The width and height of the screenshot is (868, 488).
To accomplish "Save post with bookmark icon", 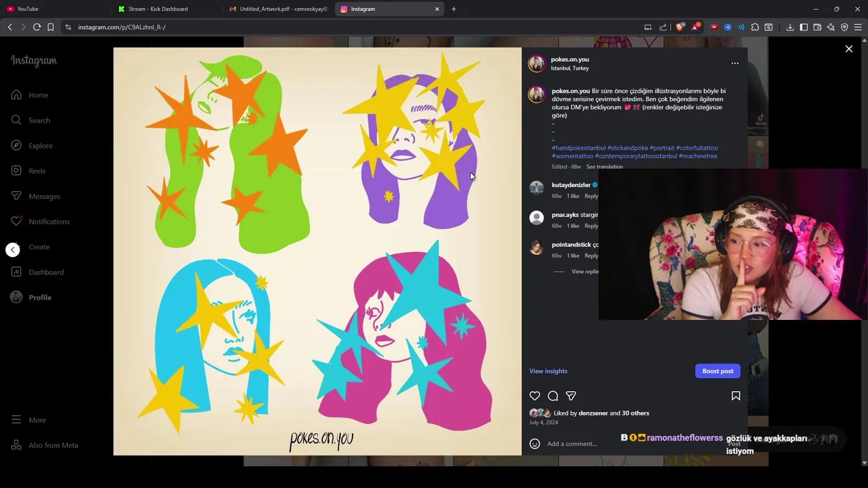I will click(x=736, y=396).
